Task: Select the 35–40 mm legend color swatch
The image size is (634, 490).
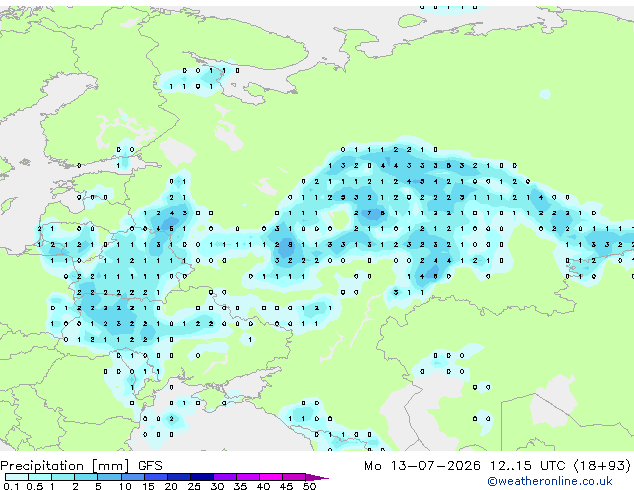Action: pos(248,477)
